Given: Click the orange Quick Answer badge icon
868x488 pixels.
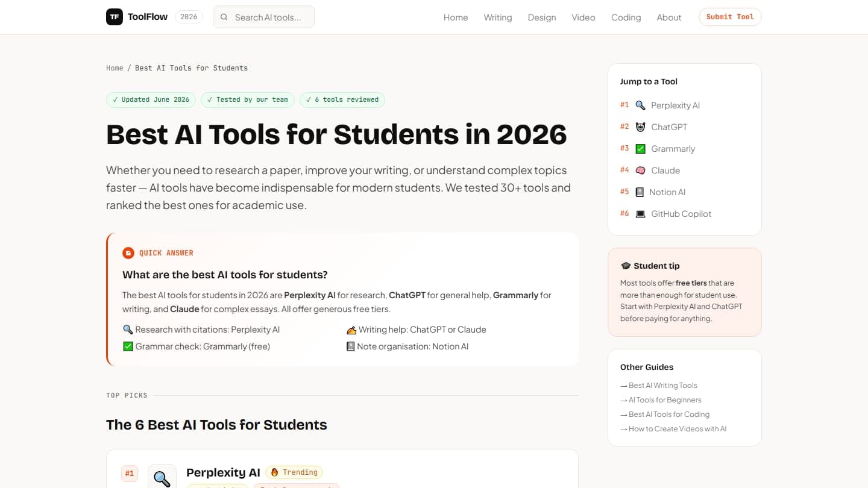Looking at the screenshot, I should (x=128, y=253).
